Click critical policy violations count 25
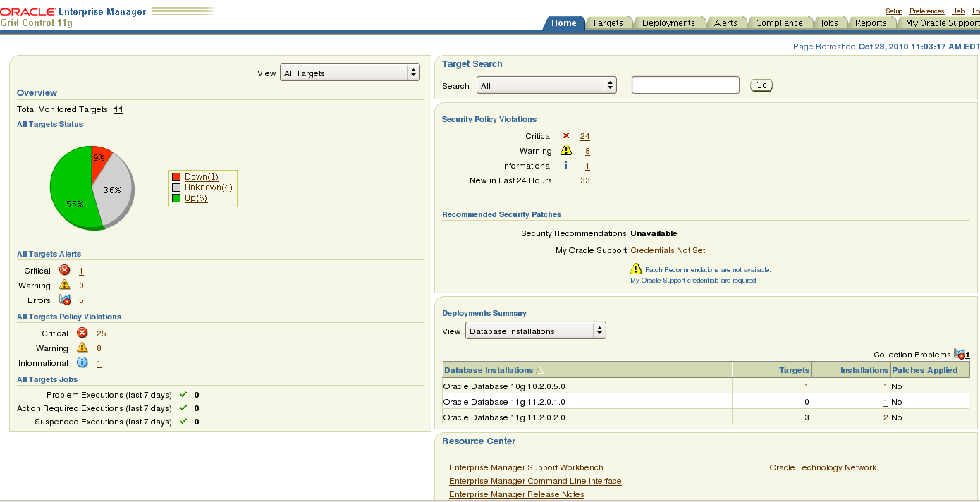Image resolution: width=980 pixels, height=502 pixels. (102, 333)
